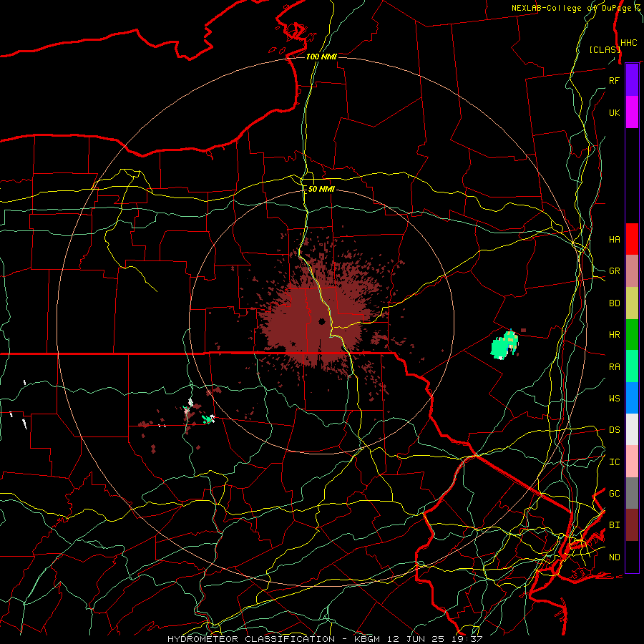Click the [CLAS] units label
The image size is (644, 644).
[605, 49]
